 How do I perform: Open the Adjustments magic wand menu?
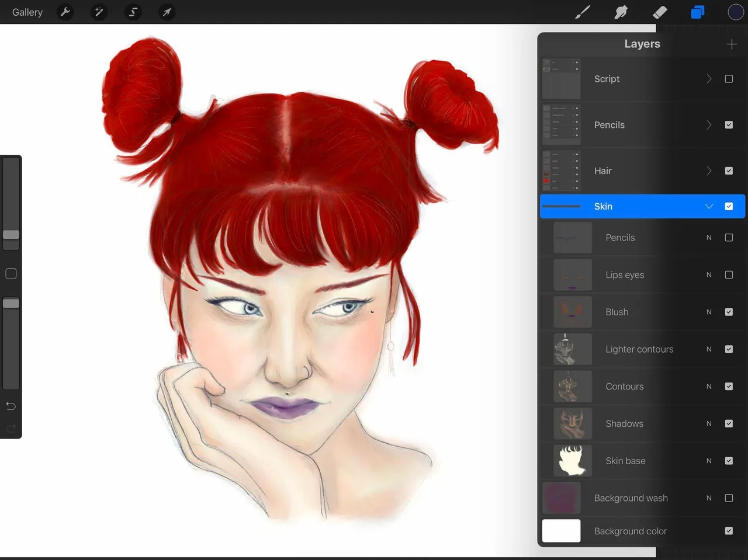99,12
